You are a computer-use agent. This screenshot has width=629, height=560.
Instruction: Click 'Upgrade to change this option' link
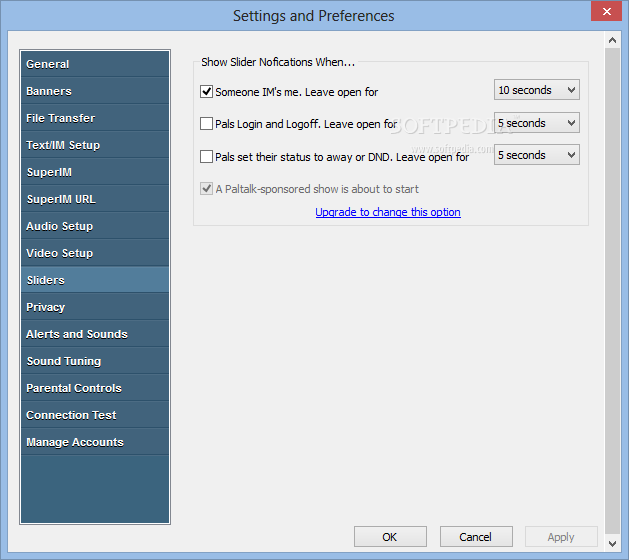[x=388, y=212]
